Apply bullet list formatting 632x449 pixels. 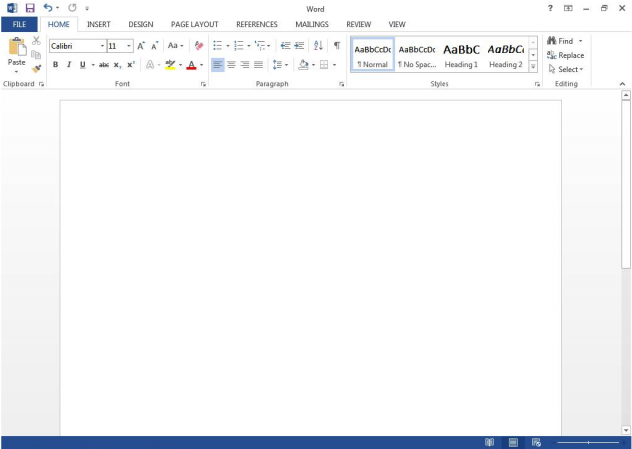(218, 46)
